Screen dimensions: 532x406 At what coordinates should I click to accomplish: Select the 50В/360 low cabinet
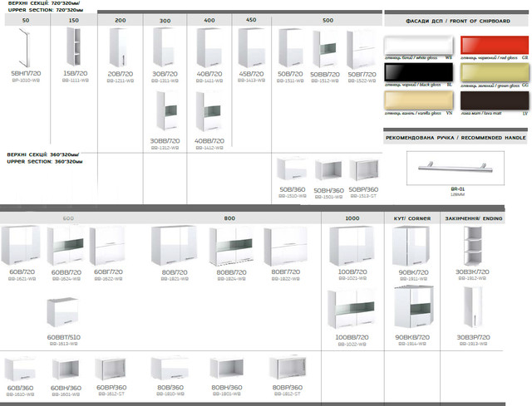293,170
